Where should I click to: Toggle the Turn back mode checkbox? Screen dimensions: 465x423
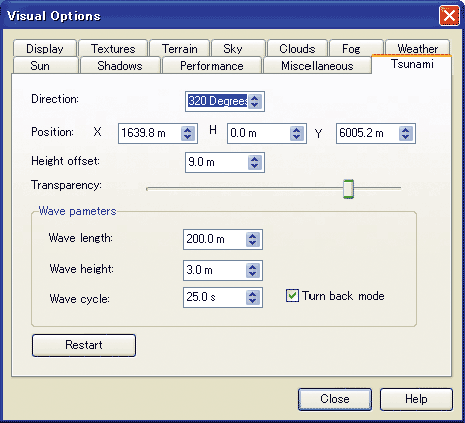pyautogui.click(x=292, y=296)
